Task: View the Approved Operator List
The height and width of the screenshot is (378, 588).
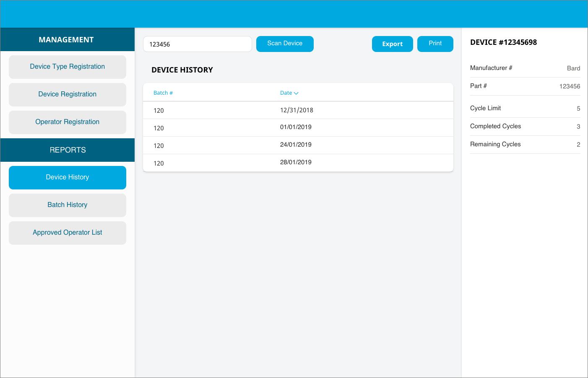Action: [67, 233]
